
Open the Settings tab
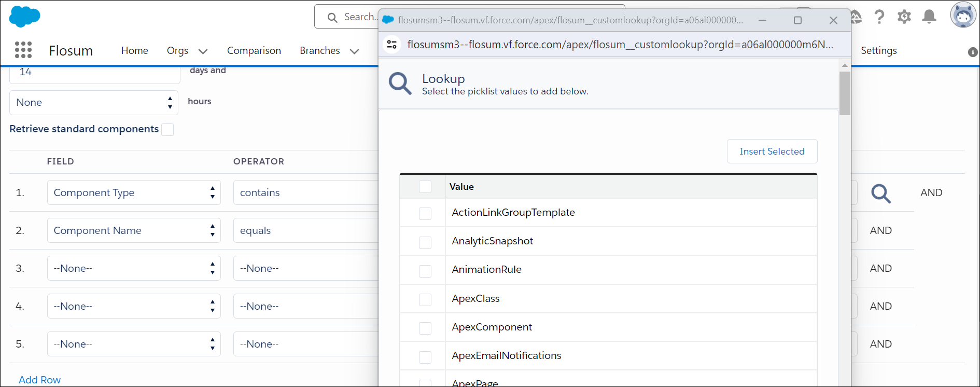point(879,50)
